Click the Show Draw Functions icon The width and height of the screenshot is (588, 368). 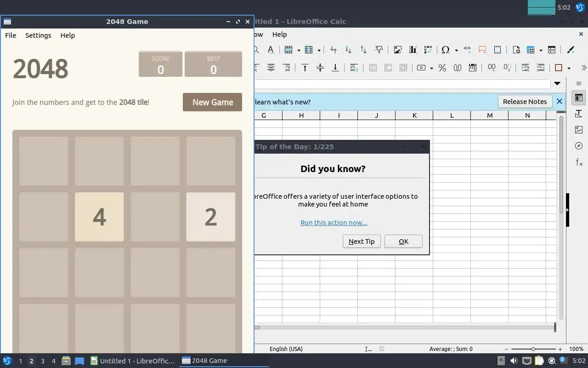click(571, 50)
